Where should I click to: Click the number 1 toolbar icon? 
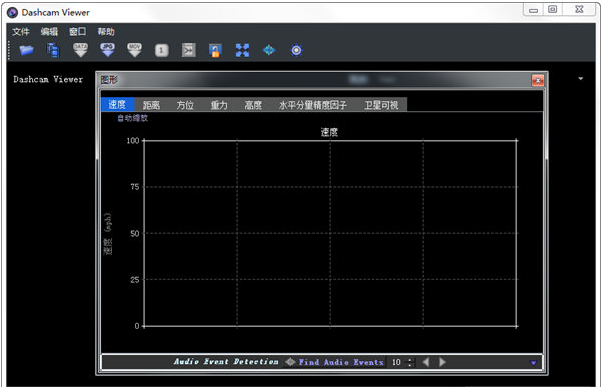pyautogui.click(x=161, y=50)
